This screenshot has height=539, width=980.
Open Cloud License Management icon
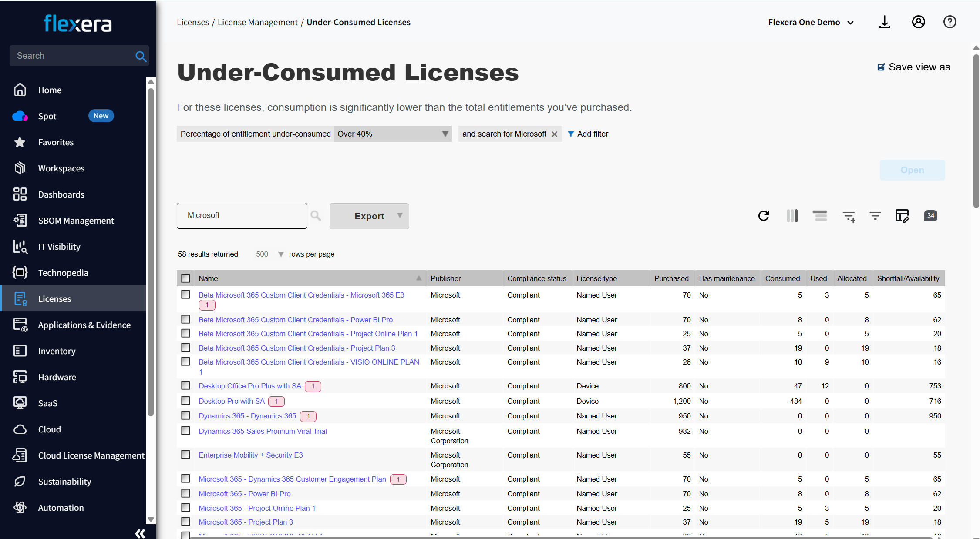click(20, 455)
